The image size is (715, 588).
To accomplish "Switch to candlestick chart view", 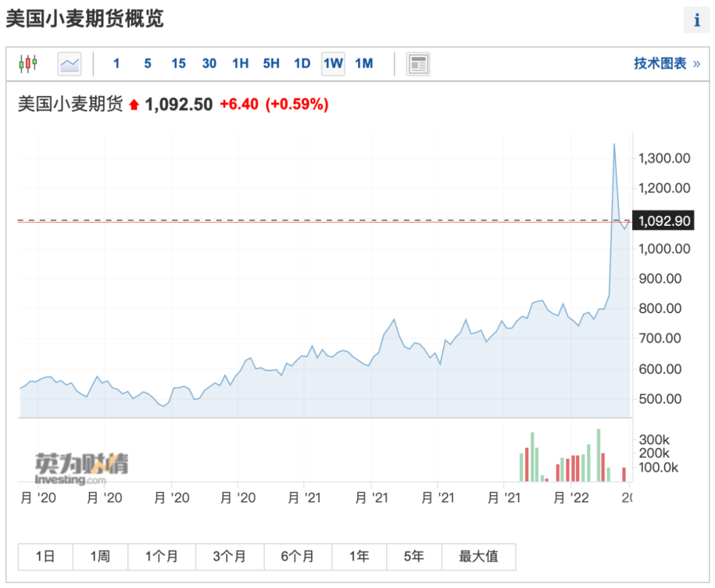I will click(x=28, y=64).
